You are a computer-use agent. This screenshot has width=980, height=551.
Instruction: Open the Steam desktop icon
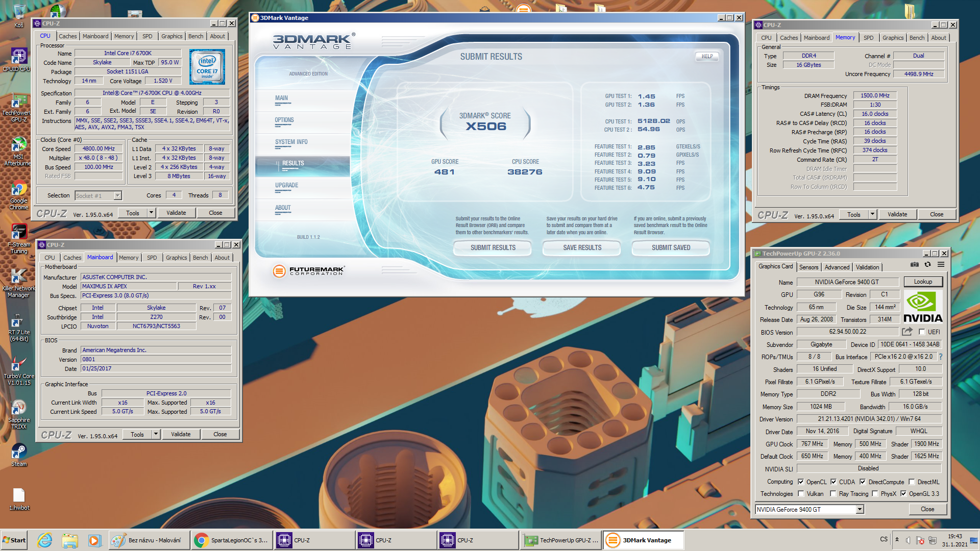[18, 455]
